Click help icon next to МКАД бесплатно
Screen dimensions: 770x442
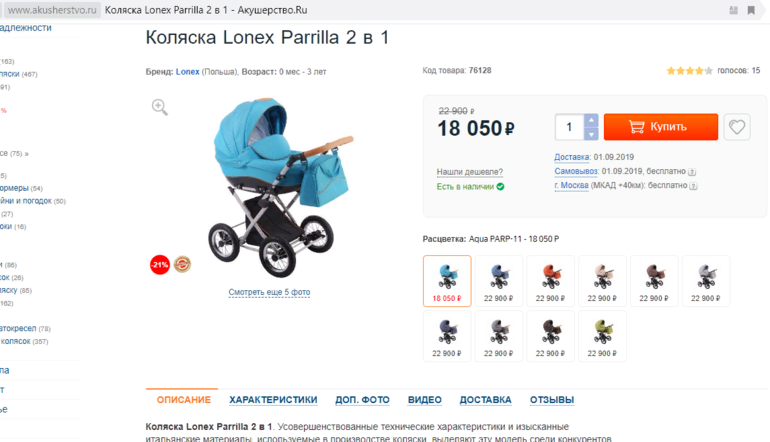pos(693,186)
